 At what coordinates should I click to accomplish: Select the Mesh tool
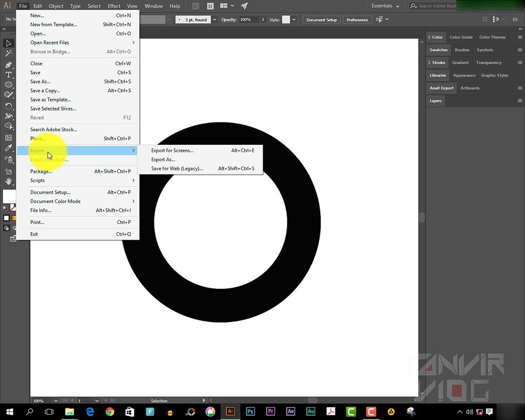8,138
